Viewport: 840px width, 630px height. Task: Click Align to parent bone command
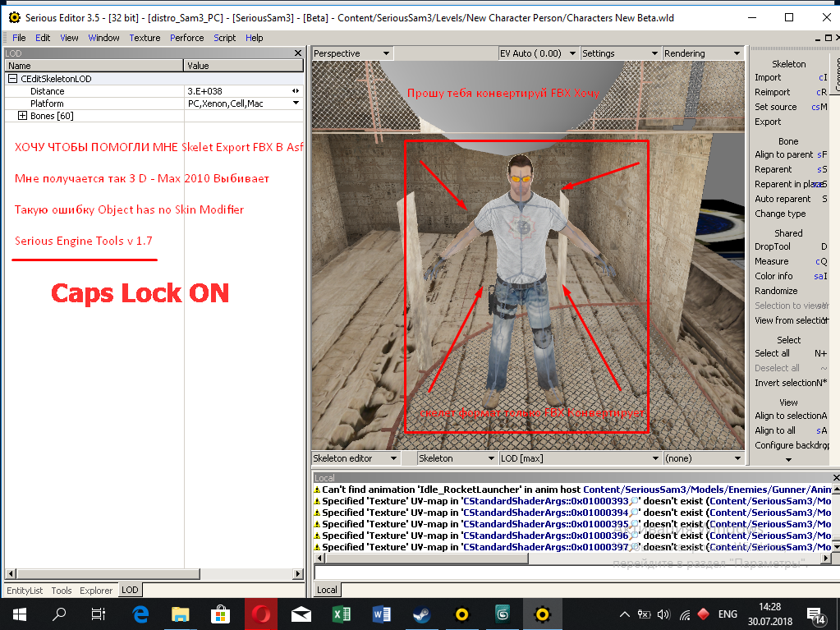(x=783, y=154)
